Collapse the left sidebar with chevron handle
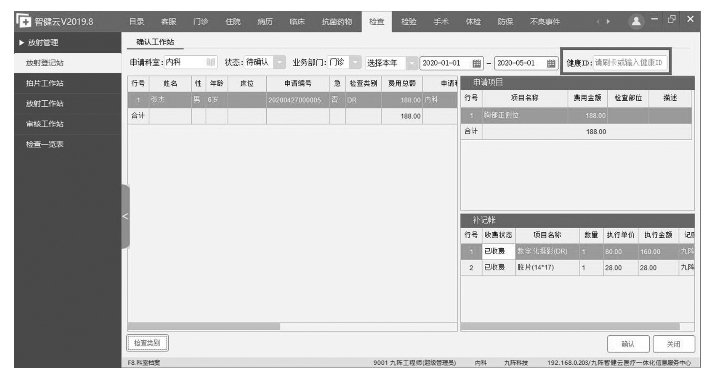Screen dimensions: 721x377 click(125, 217)
